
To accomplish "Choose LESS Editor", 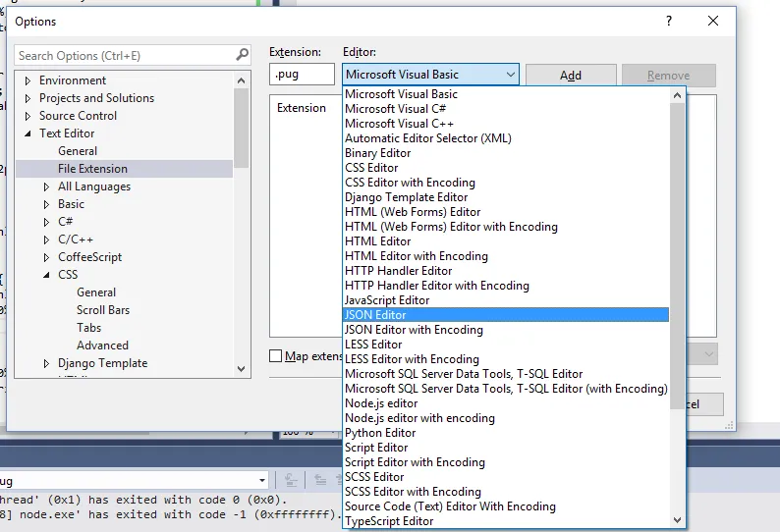I will 506,345.
